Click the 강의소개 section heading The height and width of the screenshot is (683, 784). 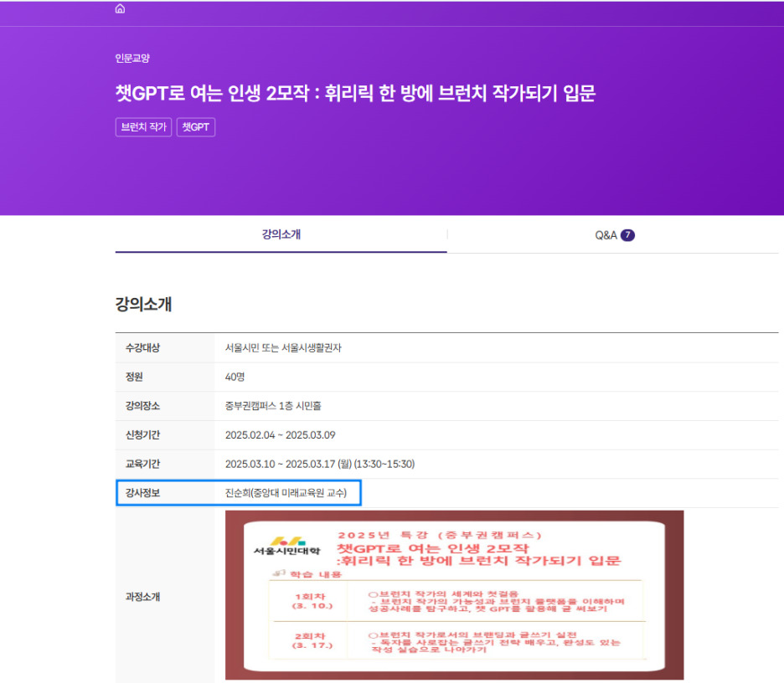(143, 304)
